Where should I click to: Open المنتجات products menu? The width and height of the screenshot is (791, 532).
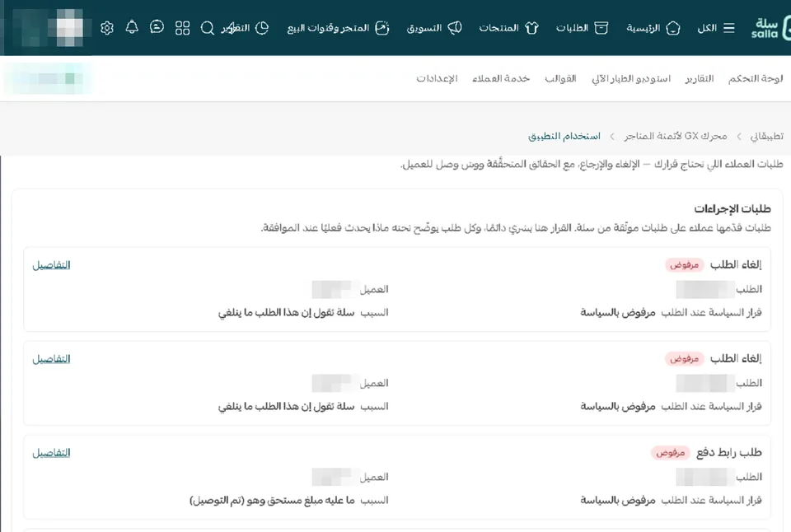508,28
